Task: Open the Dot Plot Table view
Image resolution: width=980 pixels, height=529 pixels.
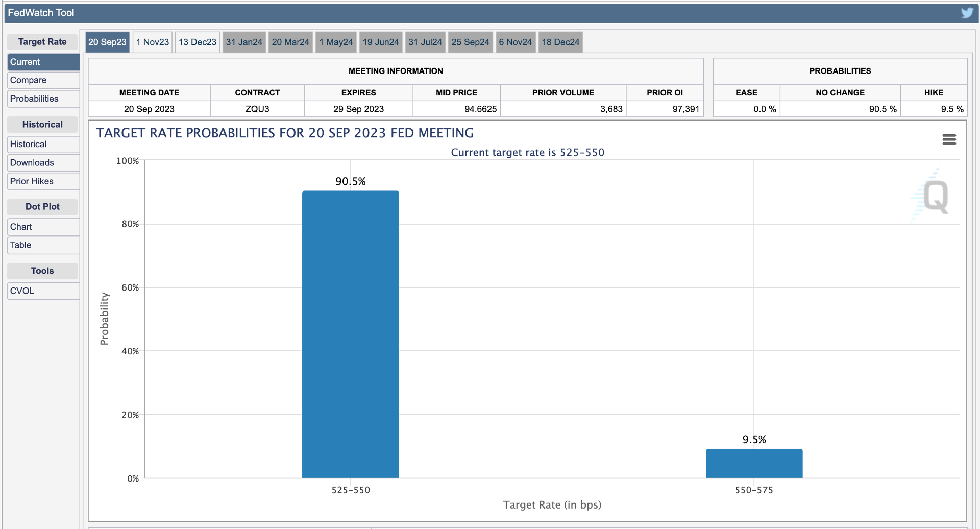Action: point(43,245)
